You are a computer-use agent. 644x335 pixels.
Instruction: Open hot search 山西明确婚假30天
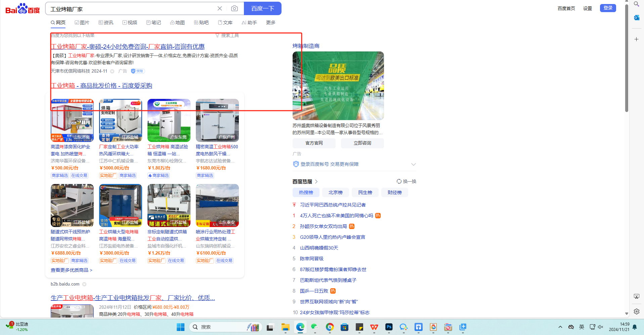click(x=319, y=248)
